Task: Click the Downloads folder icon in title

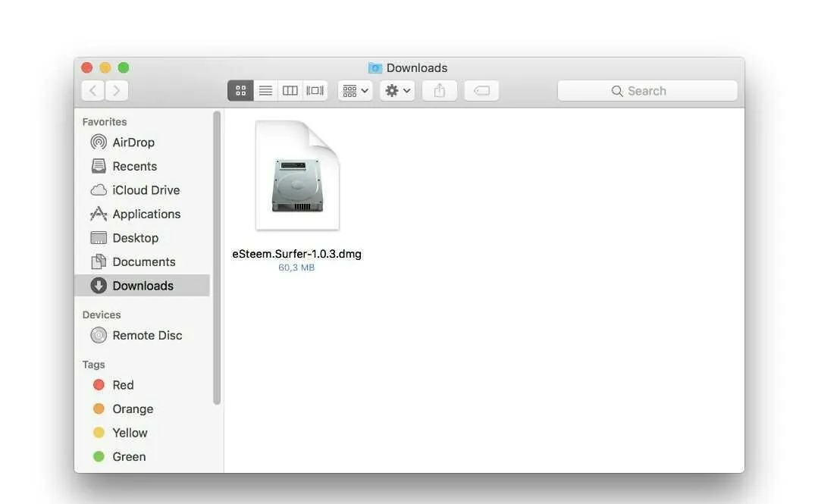Action: pos(375,67)
